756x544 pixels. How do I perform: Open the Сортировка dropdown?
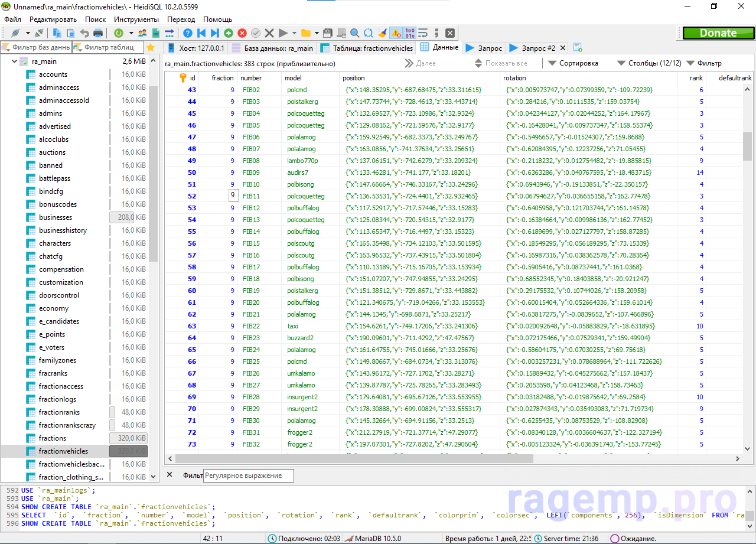pyautogui.click(x=573, y=63)
